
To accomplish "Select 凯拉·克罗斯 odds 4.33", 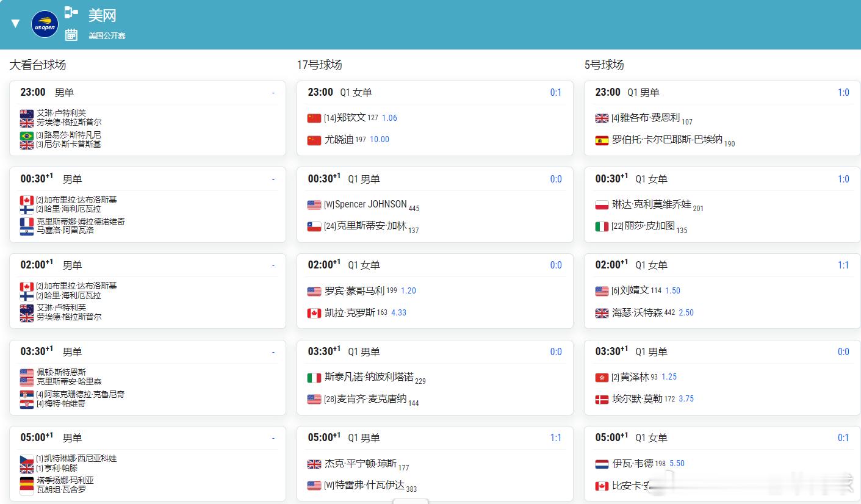I will pos(399,312).
